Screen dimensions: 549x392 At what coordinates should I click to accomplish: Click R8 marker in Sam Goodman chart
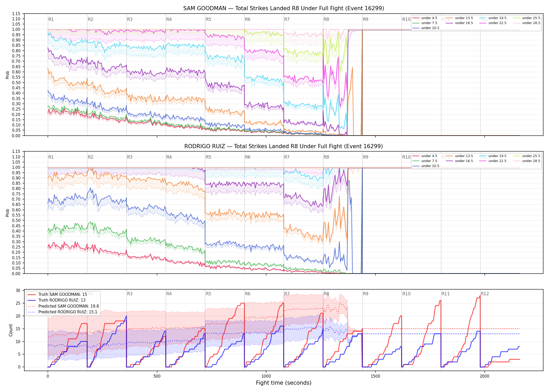pyautogui.click(x=326, y=19)
